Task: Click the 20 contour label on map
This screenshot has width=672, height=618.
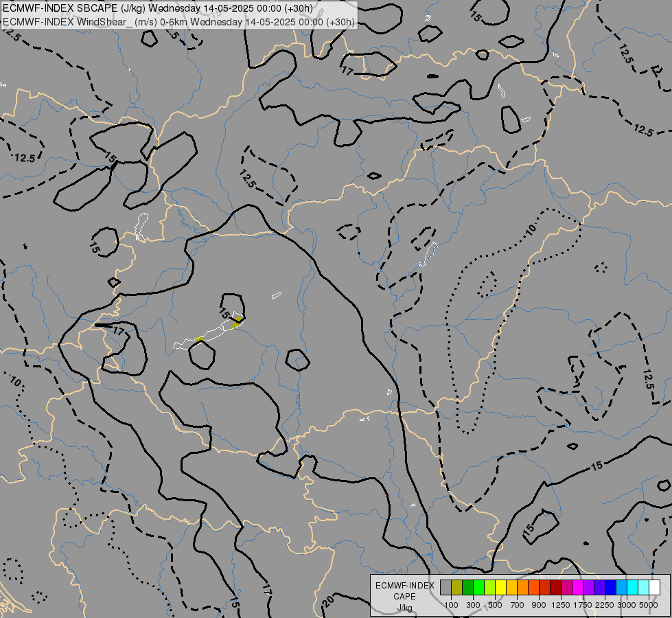Action: (328, 602)
